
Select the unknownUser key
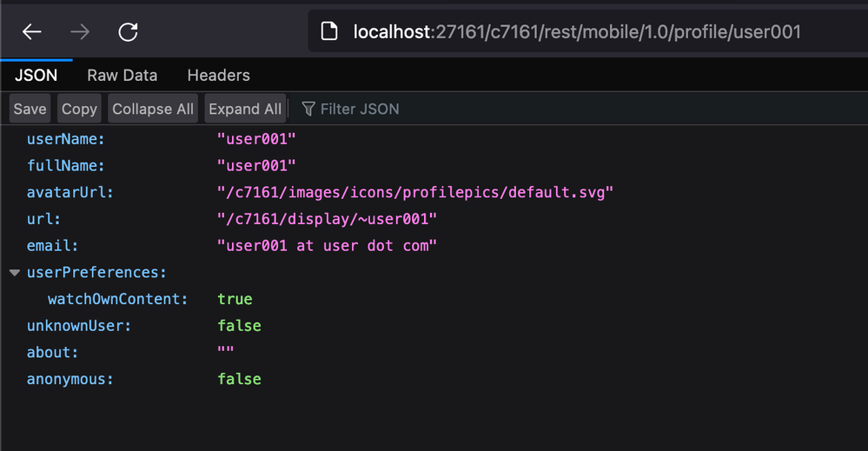(x=78, y=325)
